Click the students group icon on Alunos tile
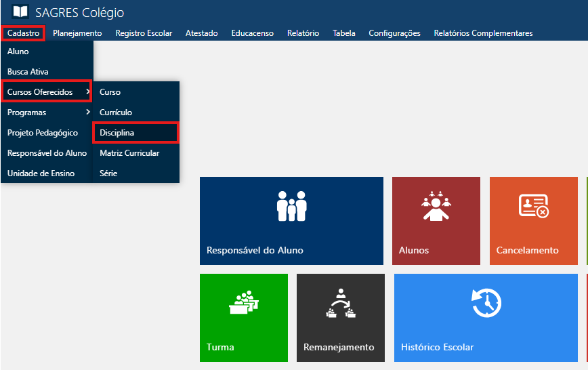 436,205
